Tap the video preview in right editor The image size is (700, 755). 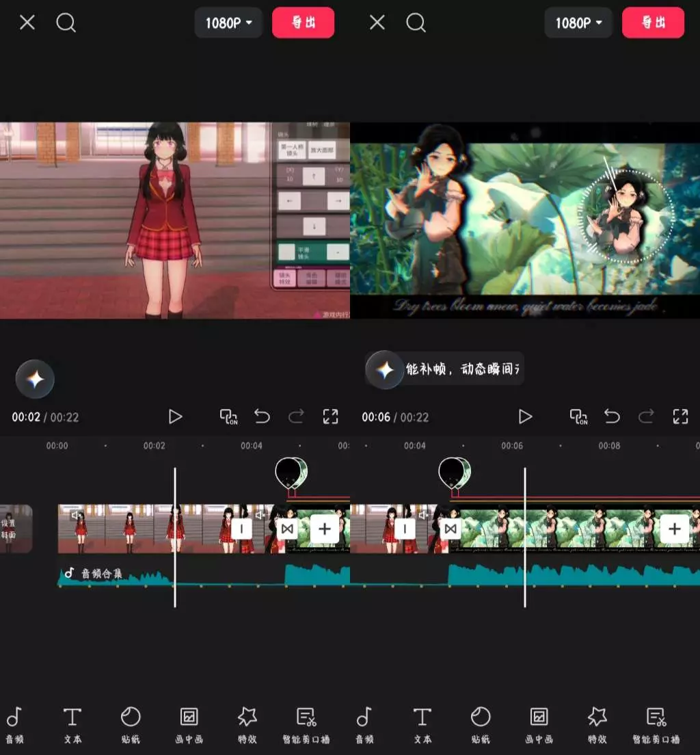(525, 220)
